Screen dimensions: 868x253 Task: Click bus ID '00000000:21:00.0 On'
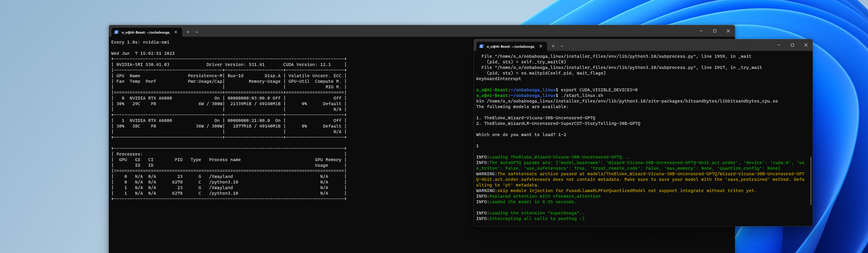pos(254,120)
